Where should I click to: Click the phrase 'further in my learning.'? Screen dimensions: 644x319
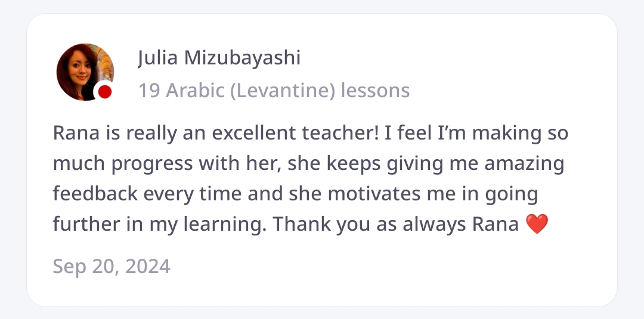tap(160, 225)
